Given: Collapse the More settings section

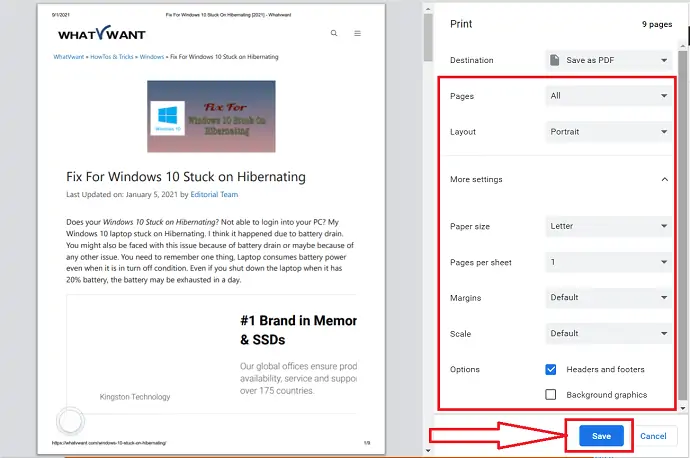Looking at the screenshot, I should pyautogui.click(x=664, y=180).
